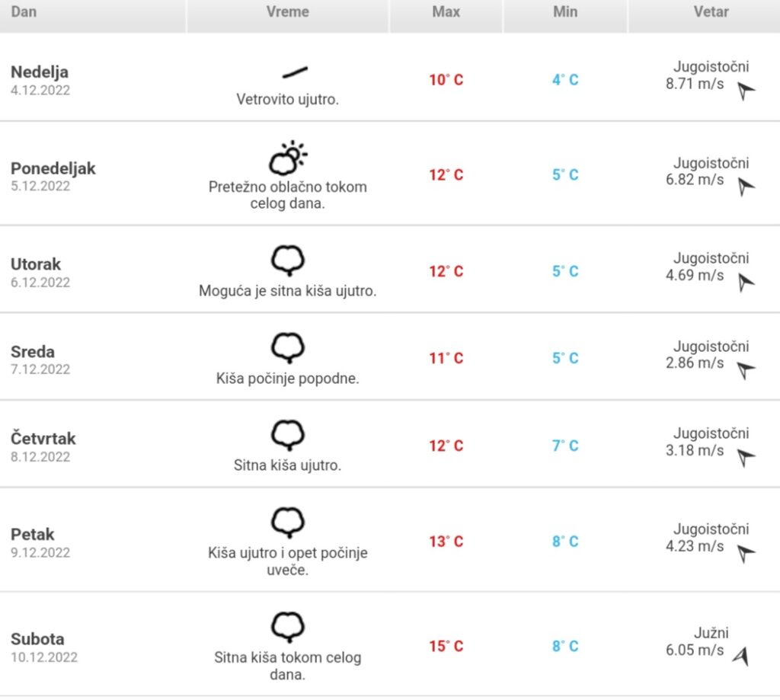This screenshot has height=700, width=780.
Task: Click the description 'Kiša počinje popodne.'
Action: 287,378
